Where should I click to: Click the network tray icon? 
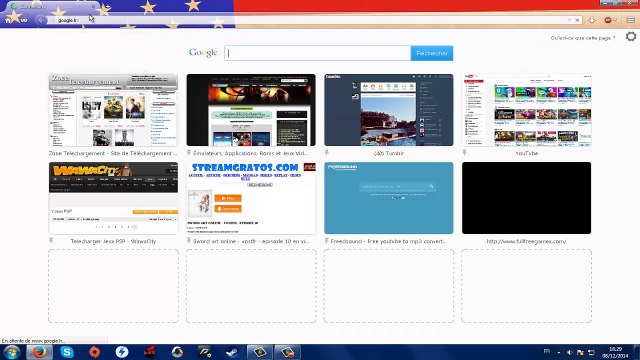pyautogui.click(x=591, y=352)
